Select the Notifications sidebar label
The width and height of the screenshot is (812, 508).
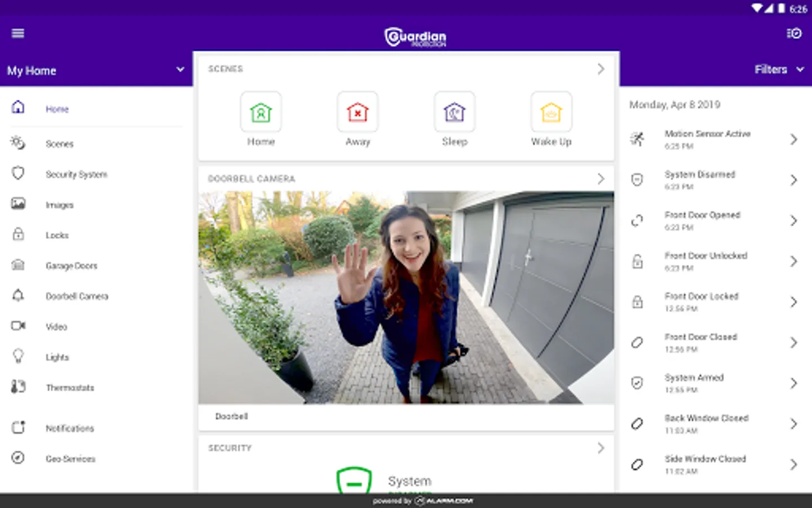[x=70, y=428]
